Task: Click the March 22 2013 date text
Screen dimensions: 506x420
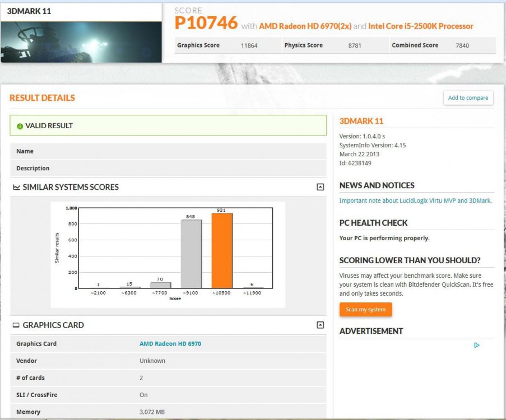Action: pos(359,154)
